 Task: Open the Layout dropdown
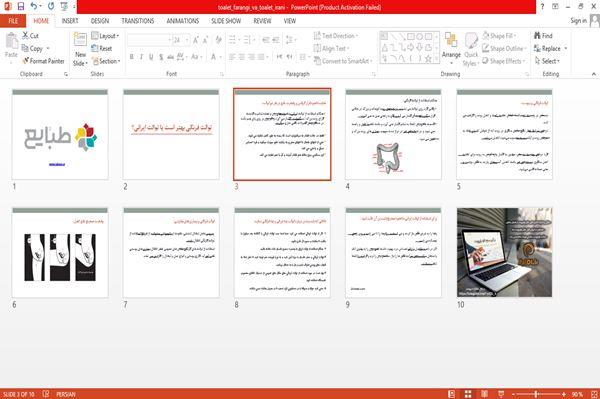point(105,36)
